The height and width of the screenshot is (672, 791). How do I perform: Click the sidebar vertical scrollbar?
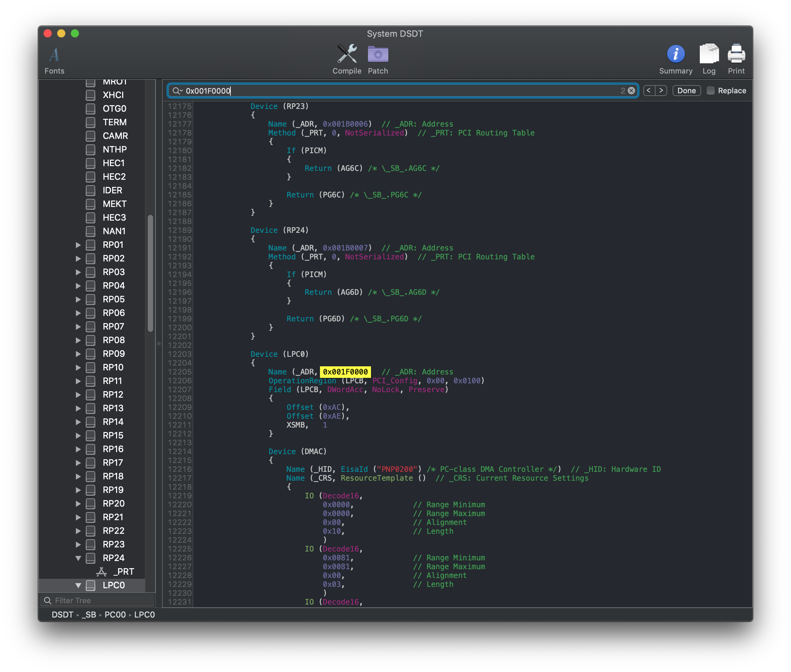150,273
